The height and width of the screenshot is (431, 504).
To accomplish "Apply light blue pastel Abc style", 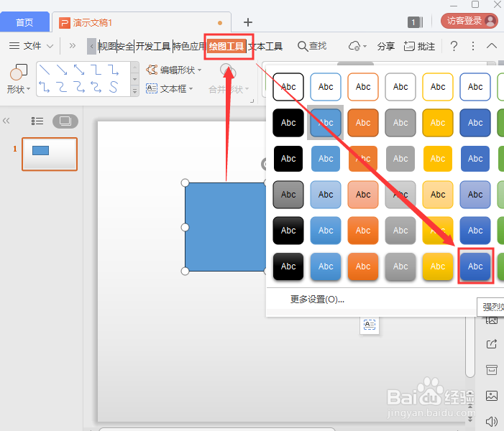I will (x=326, y=194).
